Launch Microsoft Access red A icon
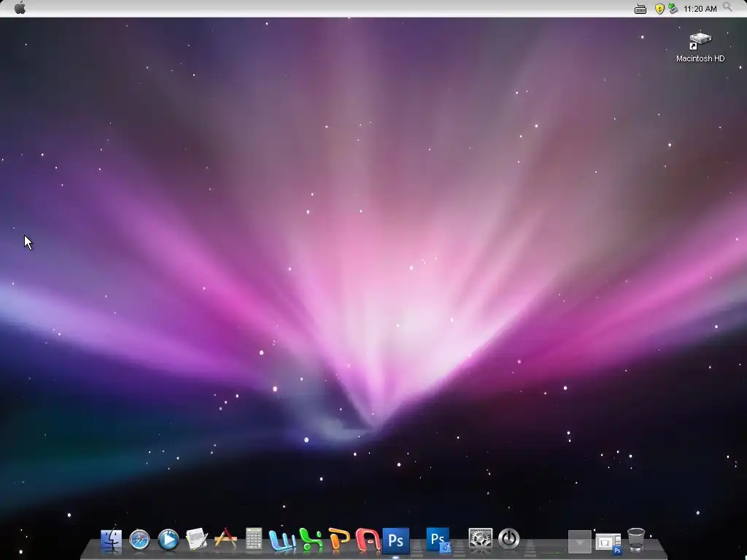This screenshot has height=560, width=747. pyautogui.click(x=368, y=540)
